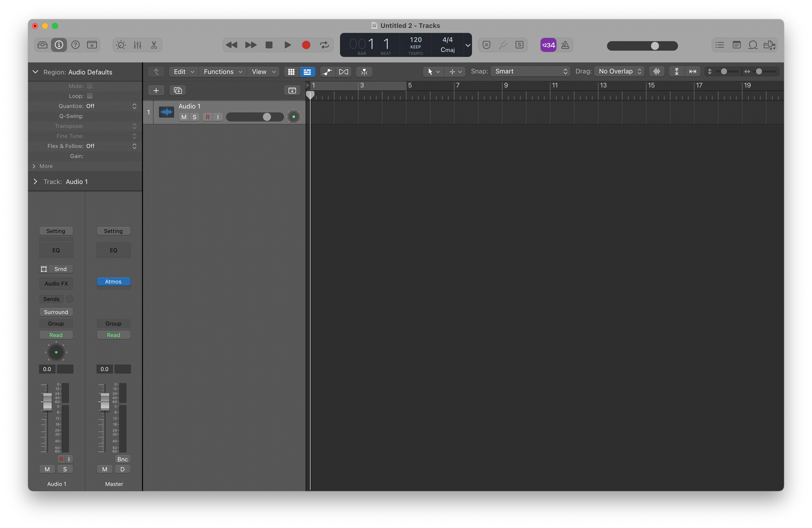The width and height of the screenshot is (812, 528).
Task: Open the Library panel icon
Action: point(43,45)
